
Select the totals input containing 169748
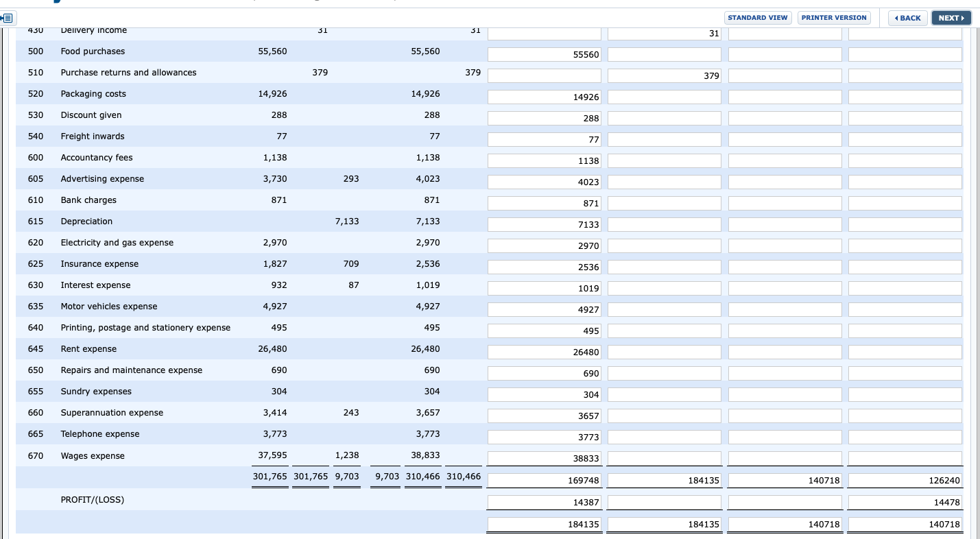tap(545, 481)
